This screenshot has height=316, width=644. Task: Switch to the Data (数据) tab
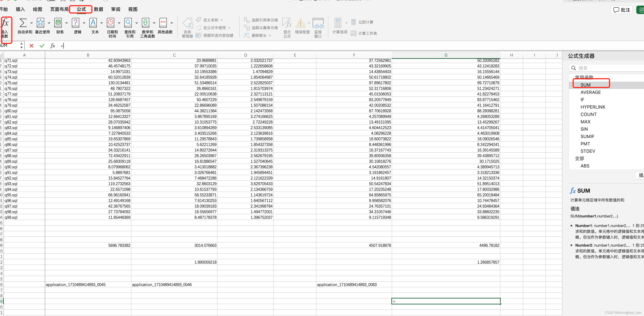[98, 9]
